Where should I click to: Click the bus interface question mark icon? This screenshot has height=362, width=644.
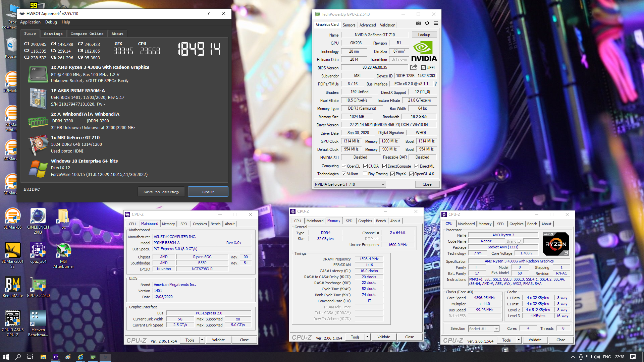pos(436,84)
